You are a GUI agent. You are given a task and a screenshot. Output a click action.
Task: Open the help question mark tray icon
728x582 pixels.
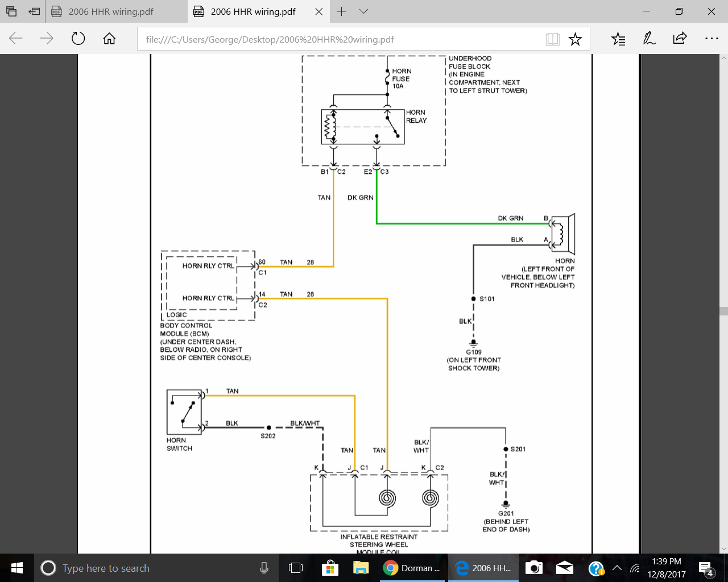(596, 568)
